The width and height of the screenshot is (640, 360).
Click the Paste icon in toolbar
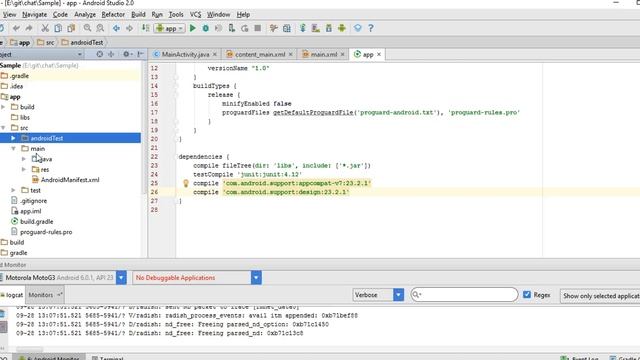71,28
